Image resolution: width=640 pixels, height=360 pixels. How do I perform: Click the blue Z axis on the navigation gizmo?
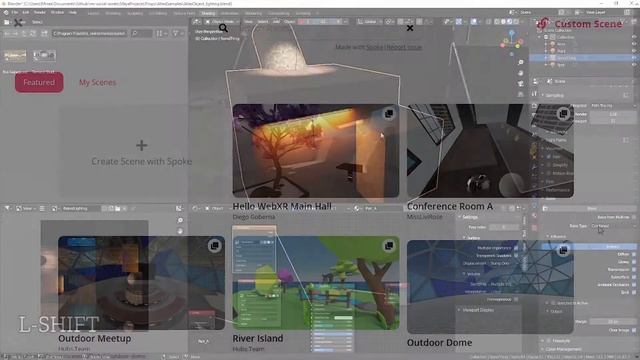point(512,32)
